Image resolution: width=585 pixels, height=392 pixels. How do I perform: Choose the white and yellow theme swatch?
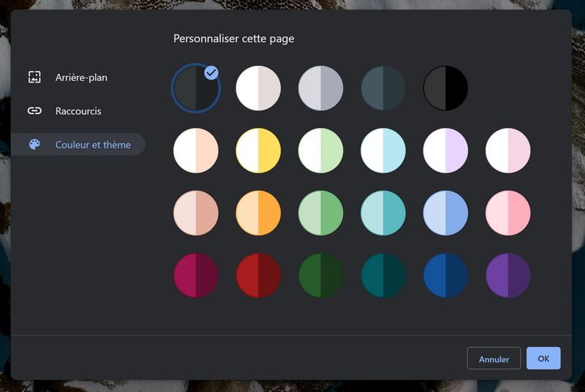pos(258,151)
